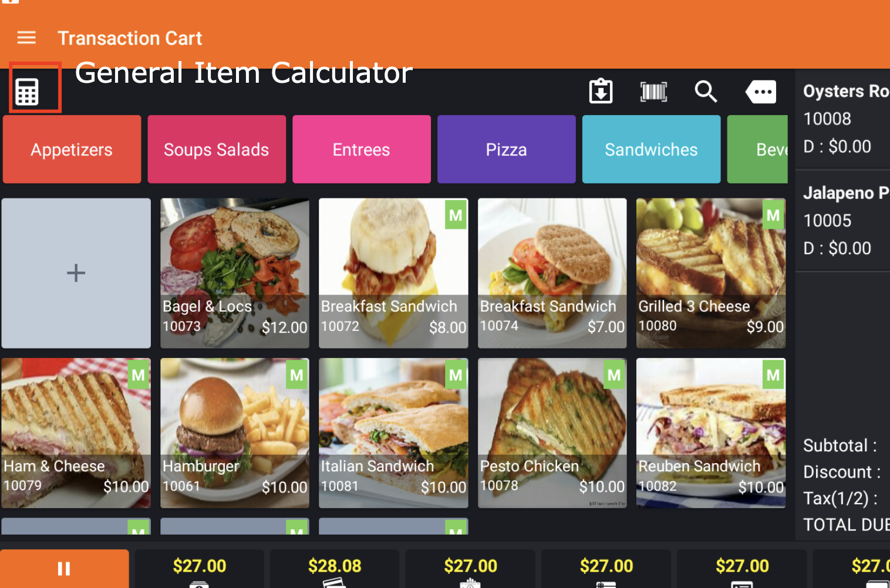Tap the orange pause hold button
890x588 pixels.
click(64, 569)
